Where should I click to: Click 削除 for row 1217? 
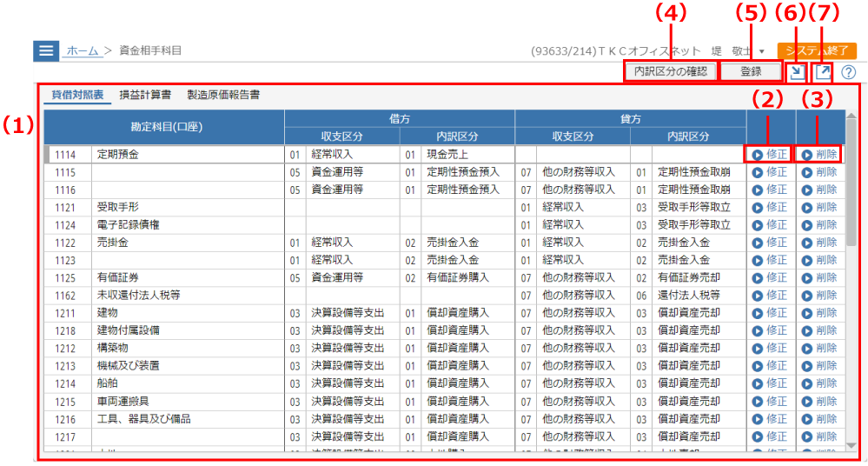coord(819,437)
